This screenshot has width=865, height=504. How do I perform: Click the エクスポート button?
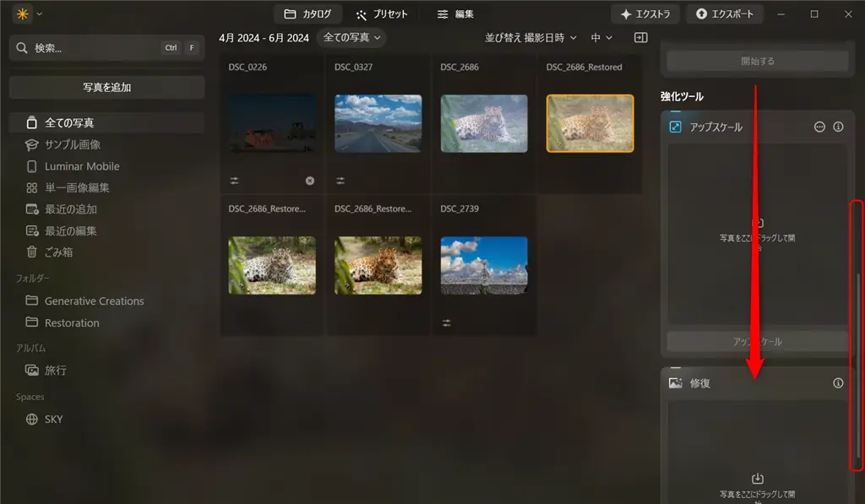pyautogui.click(x=725, y=14)
